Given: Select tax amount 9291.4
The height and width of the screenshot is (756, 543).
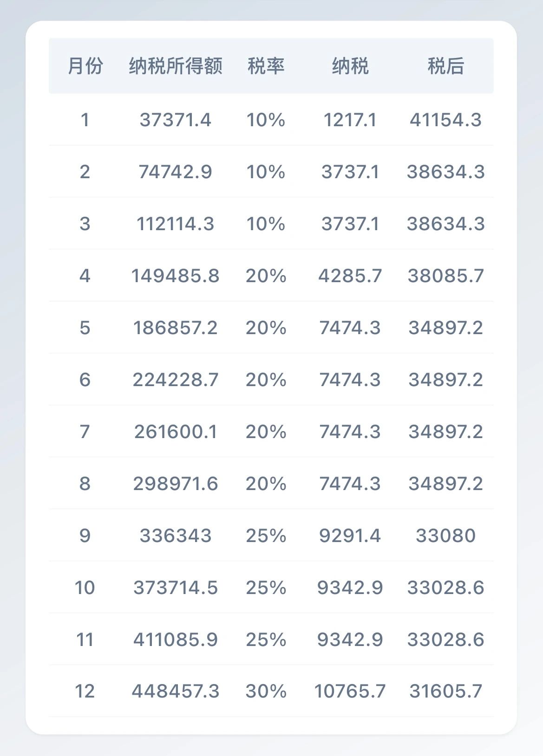Looking at the screenshot, I should pos(350,536).
